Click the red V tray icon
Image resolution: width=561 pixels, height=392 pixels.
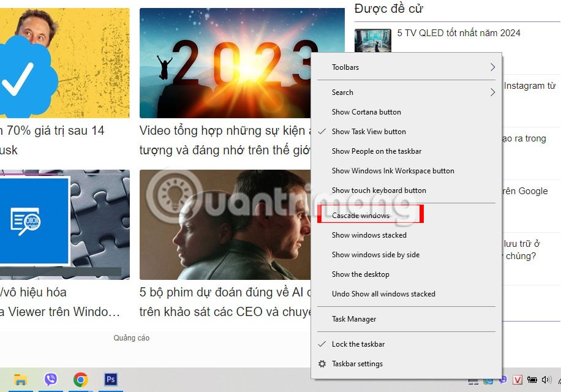[518, 380]
